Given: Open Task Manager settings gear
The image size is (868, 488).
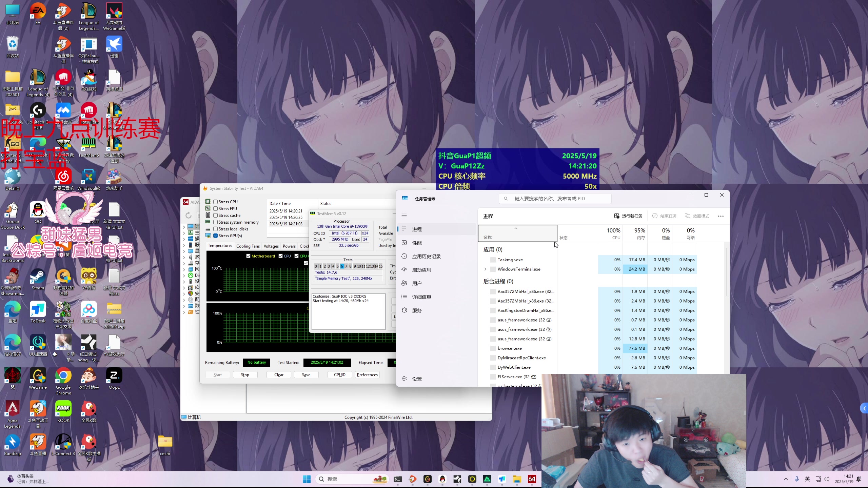Looking at the screenshot, I should (404, 379).
